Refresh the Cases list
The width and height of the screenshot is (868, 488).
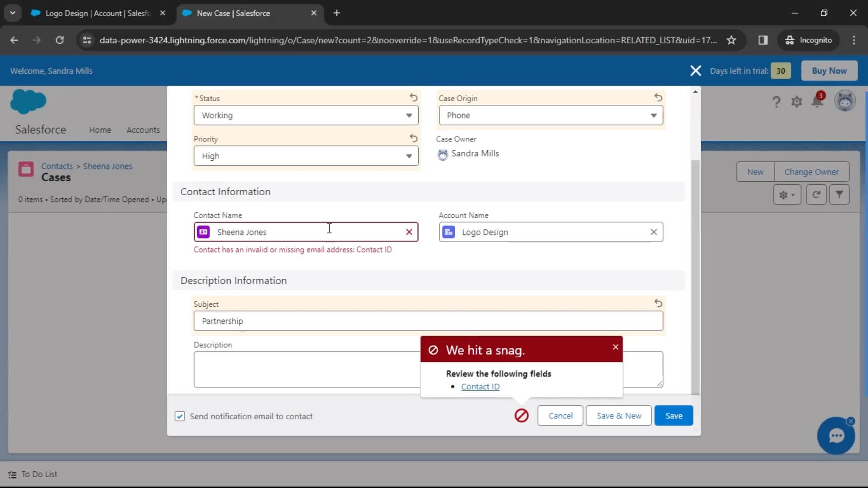(816, 195)
